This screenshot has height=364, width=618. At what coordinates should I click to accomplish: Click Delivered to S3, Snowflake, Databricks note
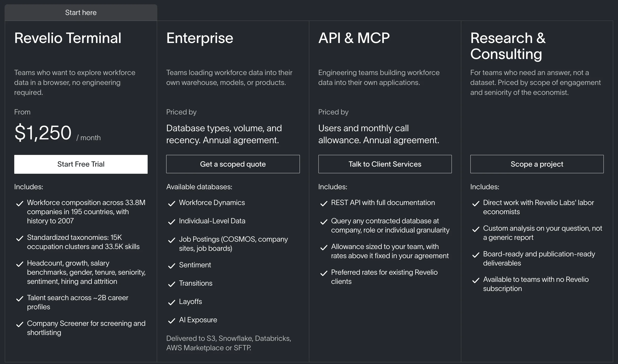229,343
